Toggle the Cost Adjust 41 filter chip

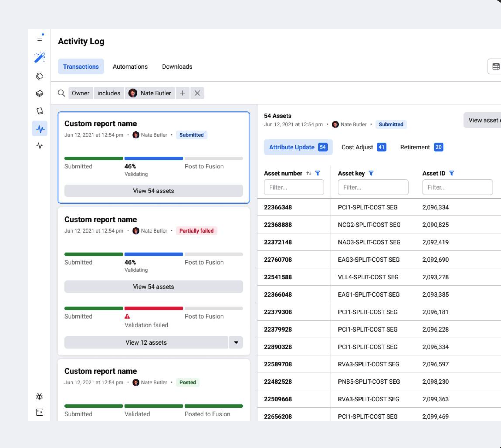[x=364, y=147]
